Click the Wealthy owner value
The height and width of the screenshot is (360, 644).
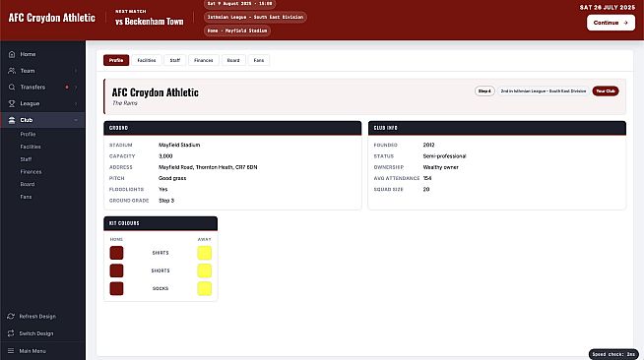441,167
